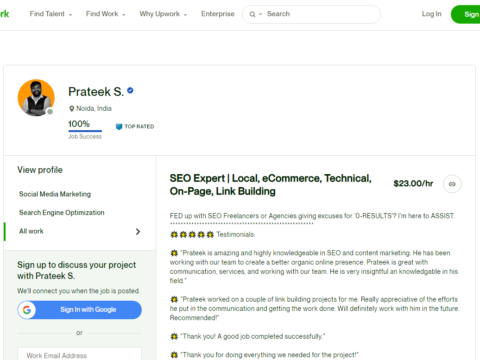The image size is (480, 360).
Task: Click the Work Email Address field
Action: pyautogui.click(x=79, y=355)
